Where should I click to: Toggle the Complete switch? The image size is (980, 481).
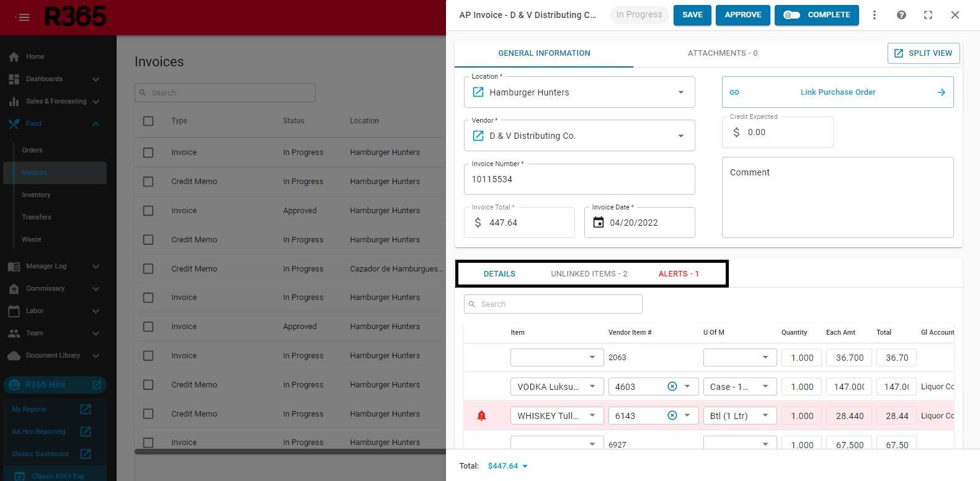[x=792, y=15]
